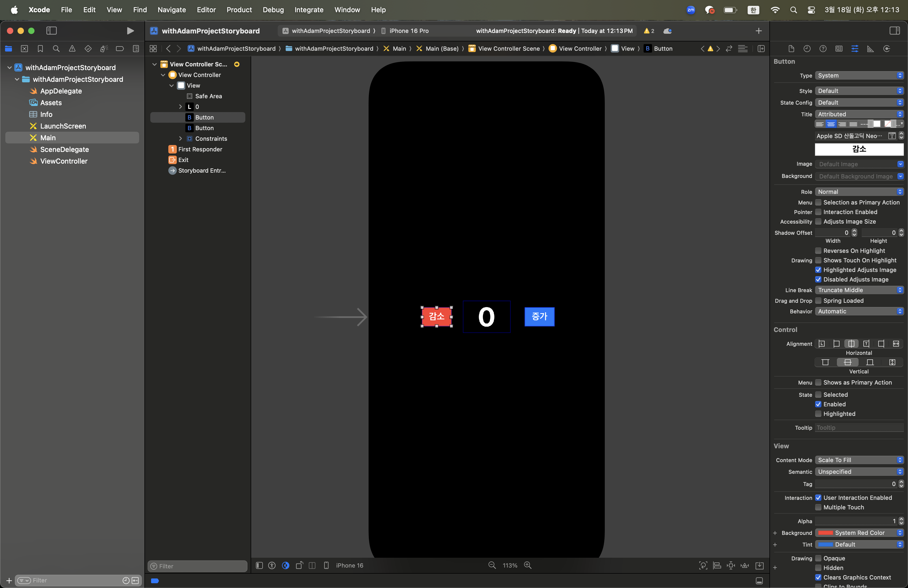Open the Attributes inspector tab icon
The height and width of the screenshot is (588, 908).
tap(855, 48)
